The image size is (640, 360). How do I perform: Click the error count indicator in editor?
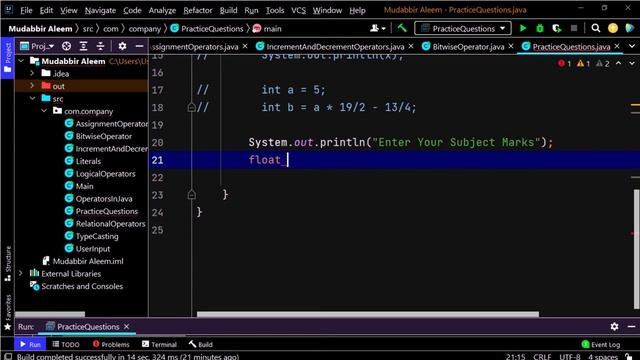(x=565, y=63)
